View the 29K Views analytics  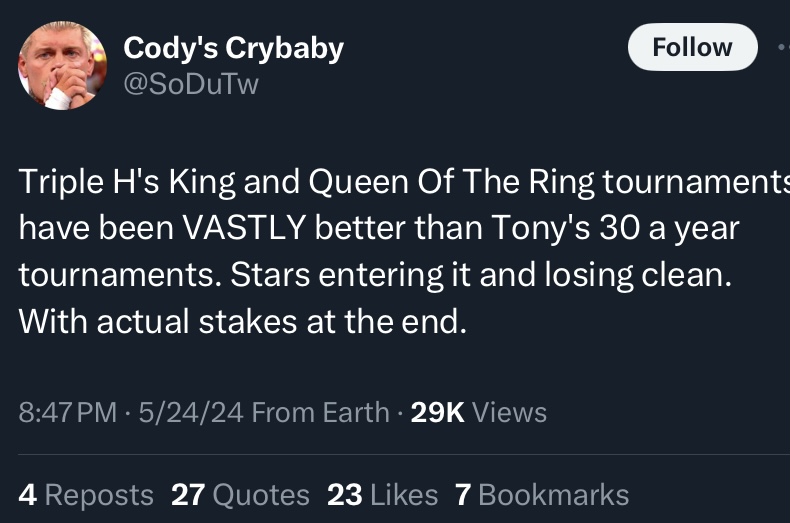pyautogui.click(x=479, y=412)
